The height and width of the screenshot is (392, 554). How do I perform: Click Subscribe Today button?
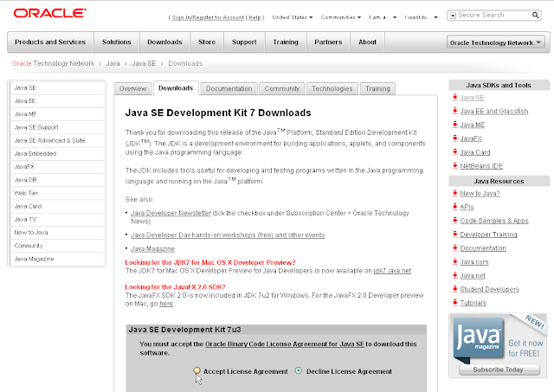499,370
